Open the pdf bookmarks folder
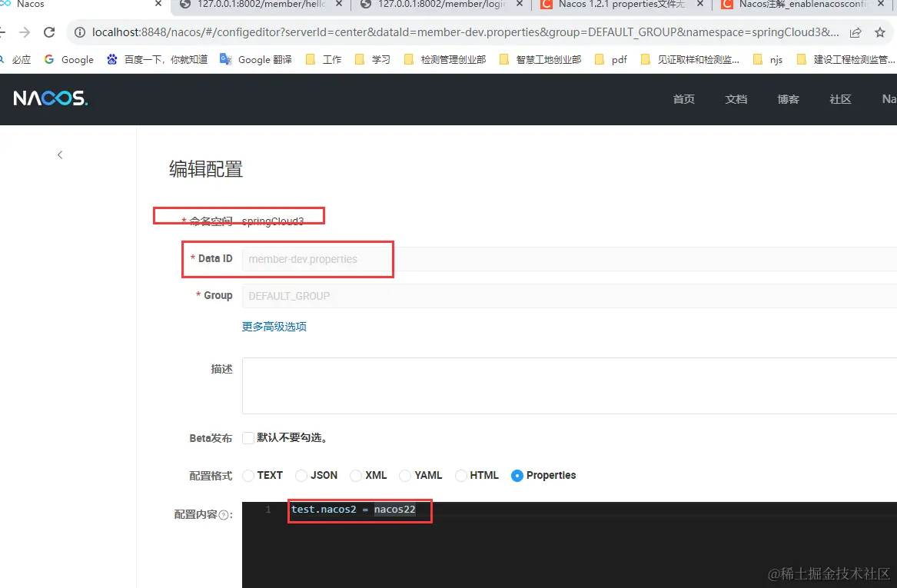 (x=611, y=59)
